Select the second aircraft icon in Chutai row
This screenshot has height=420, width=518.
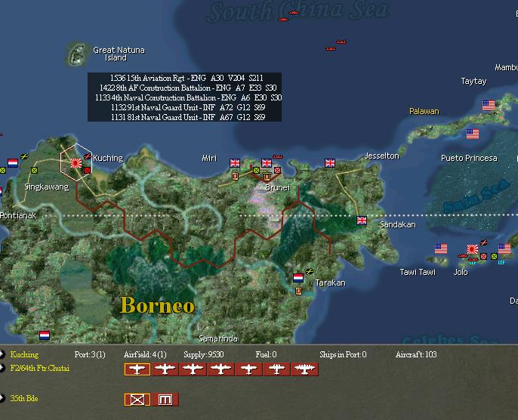[165, 369]
